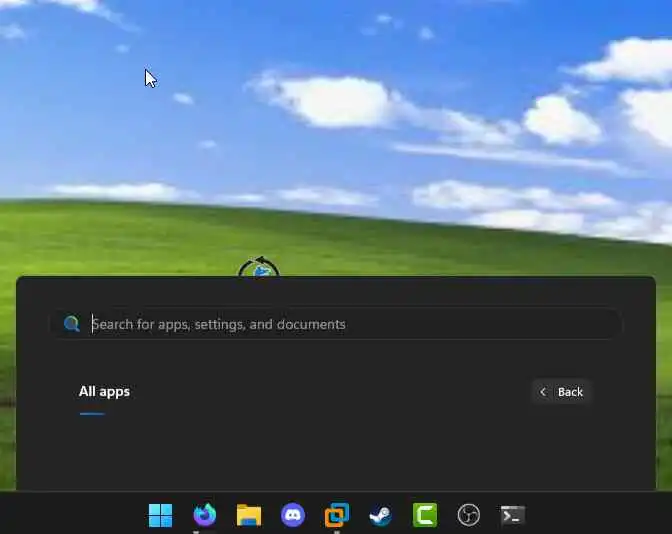
Task: Launch Firefox from the taskbar
Action: (x=205, y=515)
